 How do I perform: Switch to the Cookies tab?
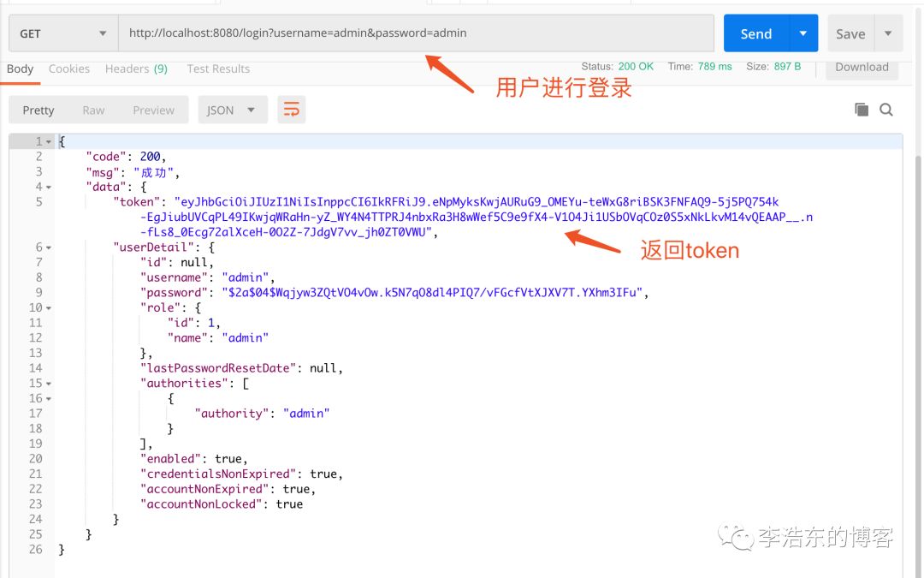tap(69, 69)
